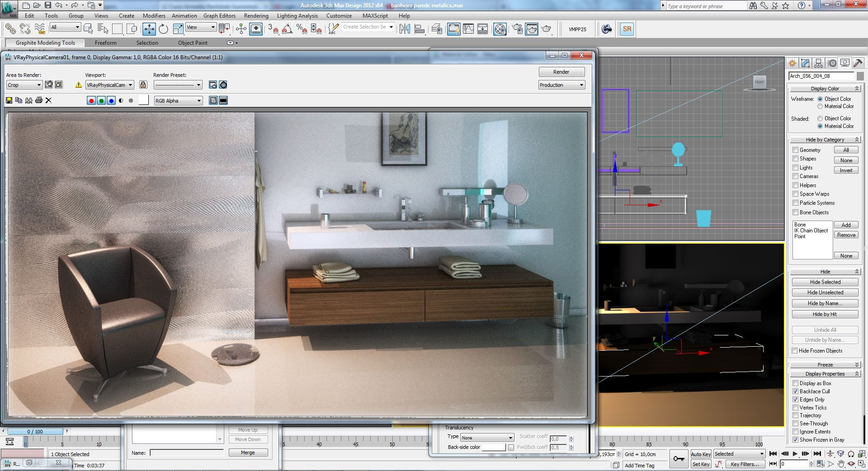This screenshot has width=868, height=471.
Task: Click the Hide by Hit button
Action: click(x=825, y=314)
